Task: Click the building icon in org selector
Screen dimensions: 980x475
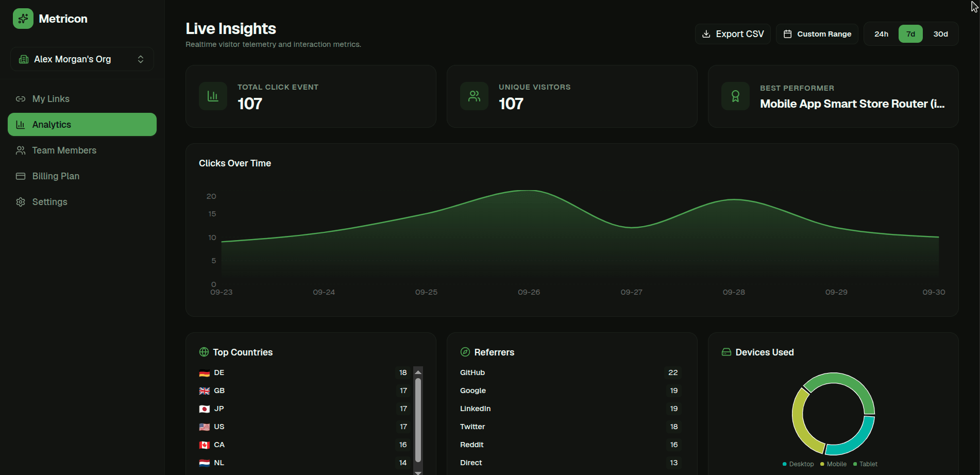Action: tap(23, 59)
